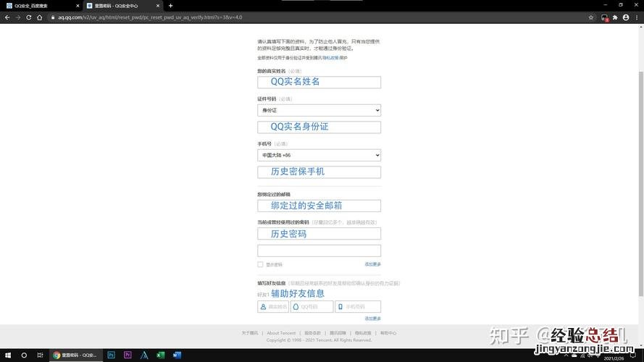This screenshot has width=644, height=362.
Task: Bookmark this page with the star icon
Action: 591,17
